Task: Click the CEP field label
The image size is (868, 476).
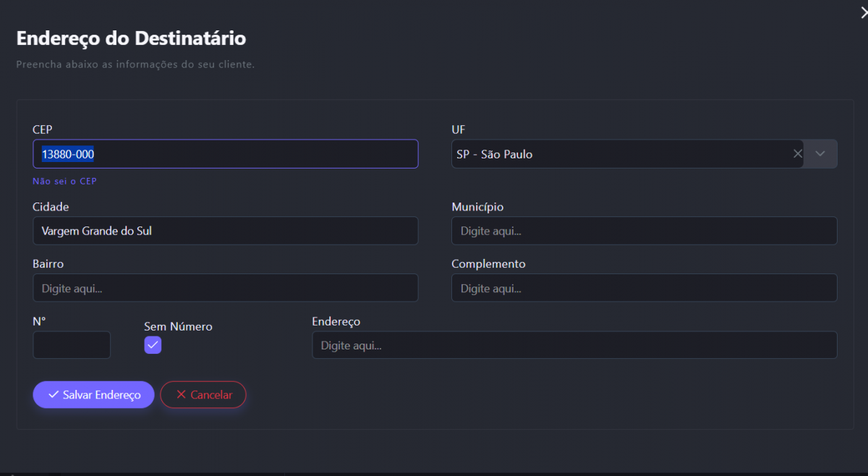Action: click(x=43, y=129)
